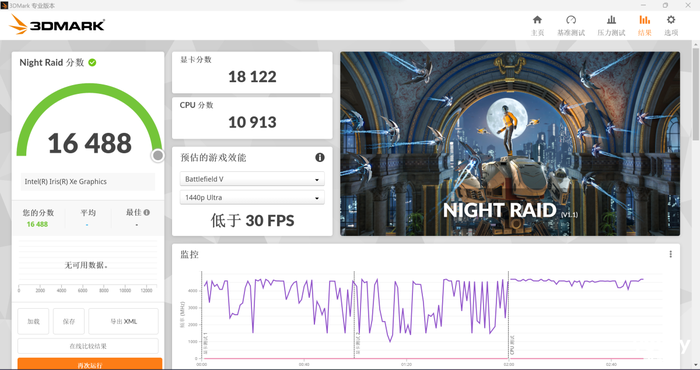Open Options (选项) gear icon
This screenshot has height=370, width=700.
pyautogui.click(x=671, y=20)
